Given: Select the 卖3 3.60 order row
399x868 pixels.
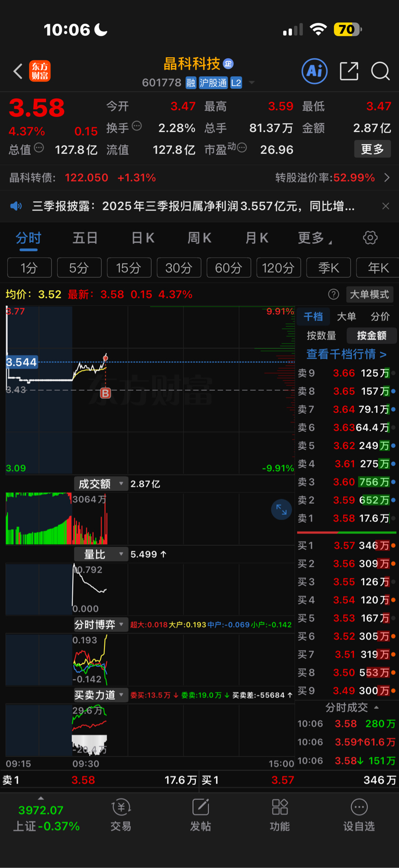Looking at the screenshot, I should [347, 482].
